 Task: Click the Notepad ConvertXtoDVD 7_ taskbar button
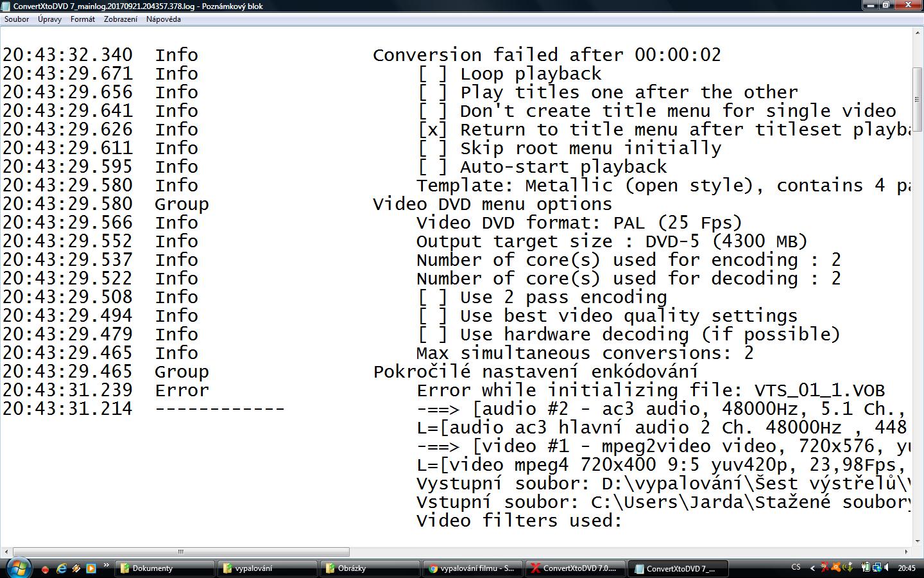[x=678, y=568]
